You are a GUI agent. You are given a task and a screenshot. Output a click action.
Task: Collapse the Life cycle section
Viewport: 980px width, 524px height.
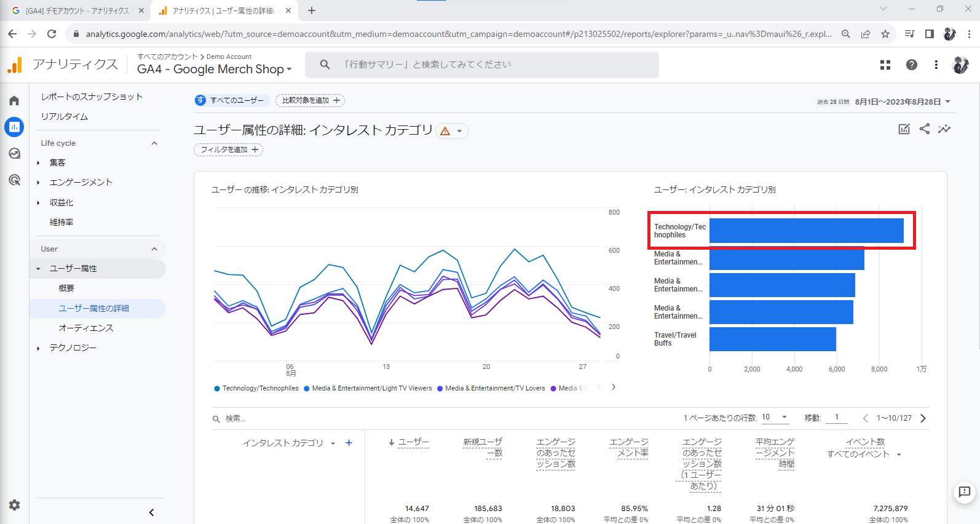(154, 143)
